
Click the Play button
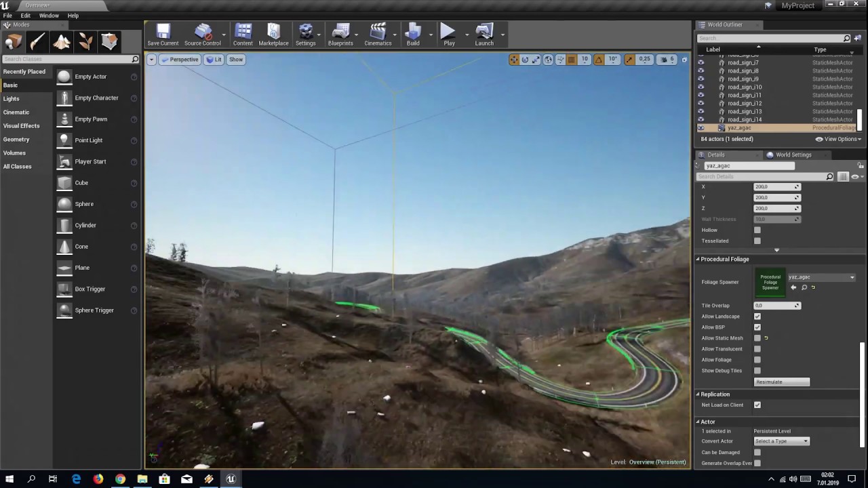pos(449,35)
